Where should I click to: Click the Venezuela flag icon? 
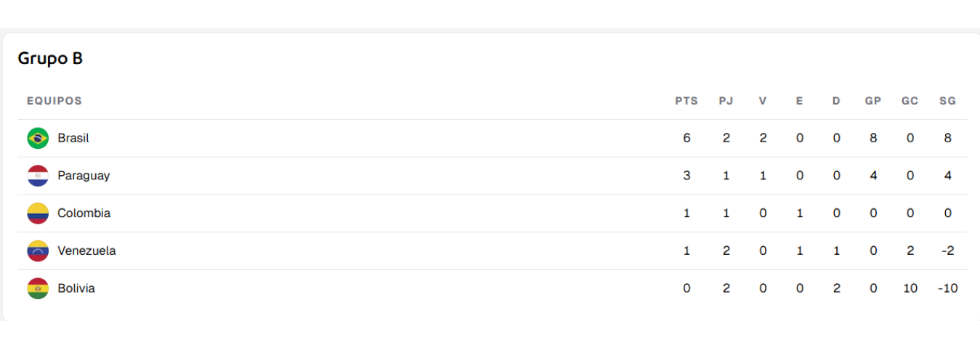38,251
